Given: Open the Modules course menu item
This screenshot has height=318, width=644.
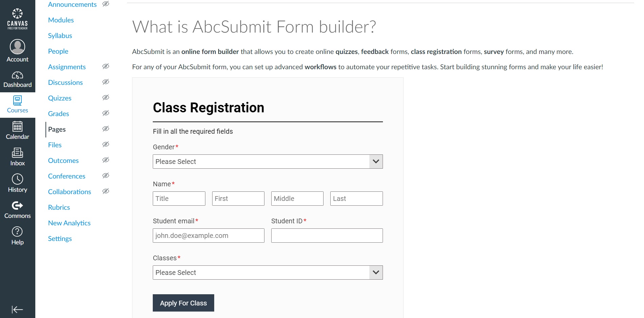Looking at the screenshot, I should click(x=61, y=20).
